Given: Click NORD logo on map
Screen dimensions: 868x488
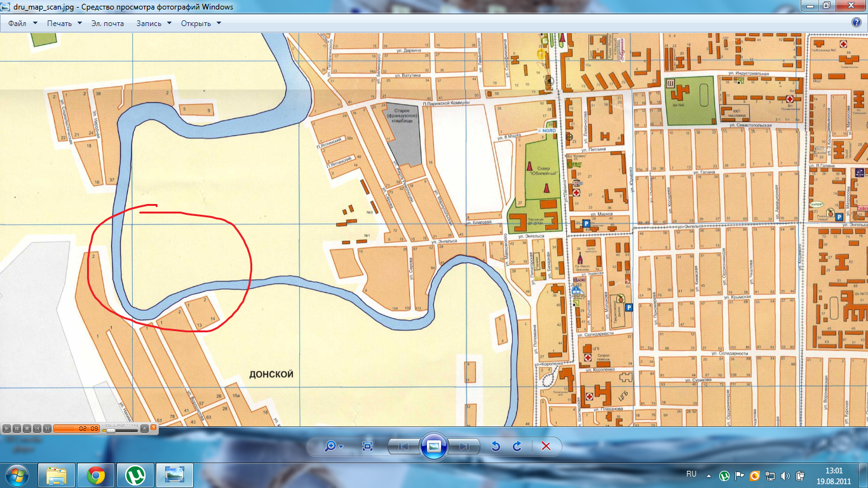Looking at the screenshot, I should 546,131.
